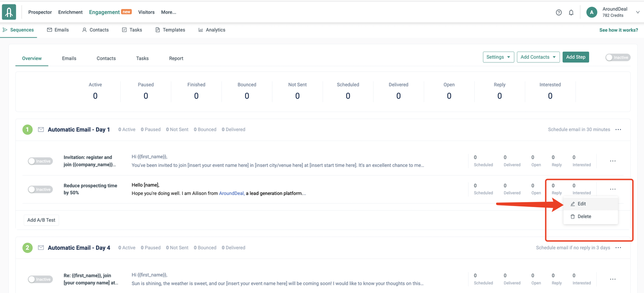Expand the Add Contacts dropdown
Image resolution: width=644 pixels, height=293 pixels.
point(538,57)
